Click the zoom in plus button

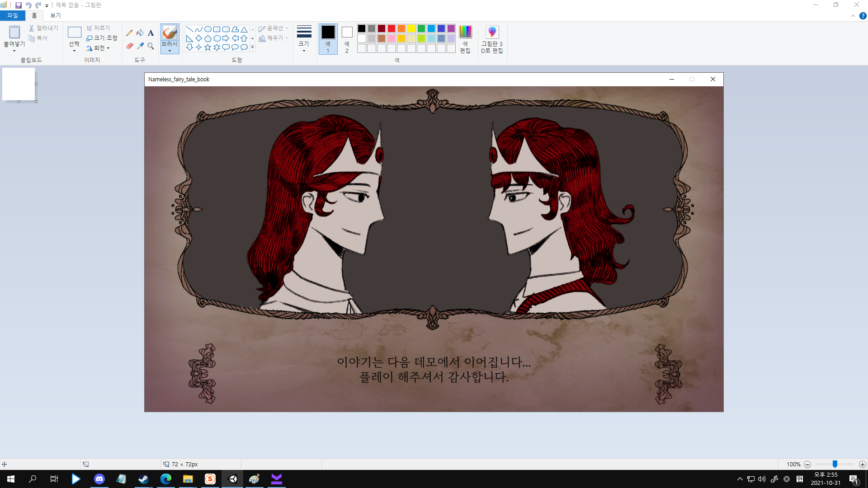click(x=862, y=464)
